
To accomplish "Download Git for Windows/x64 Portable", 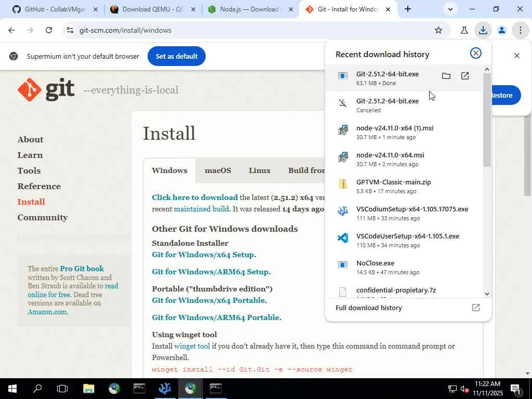I will [x=209, y=300].
